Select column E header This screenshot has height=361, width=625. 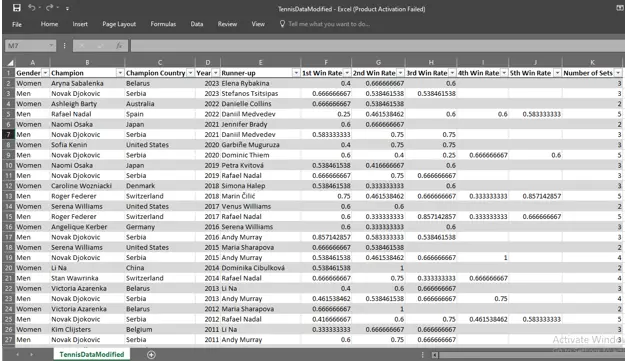[x=260, y=62]
